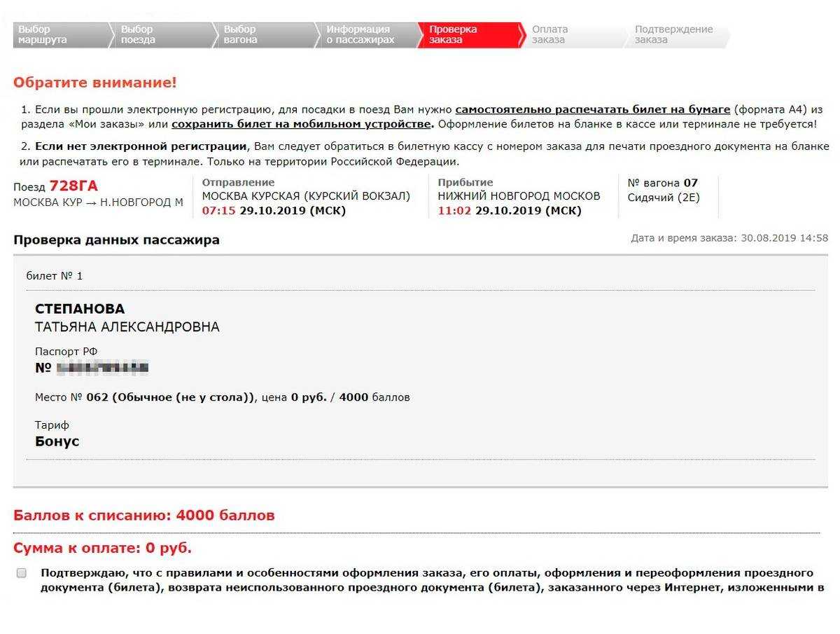Click the blurred passport number
This screenshot has height=634, width=840.
(x=102, y=368)
